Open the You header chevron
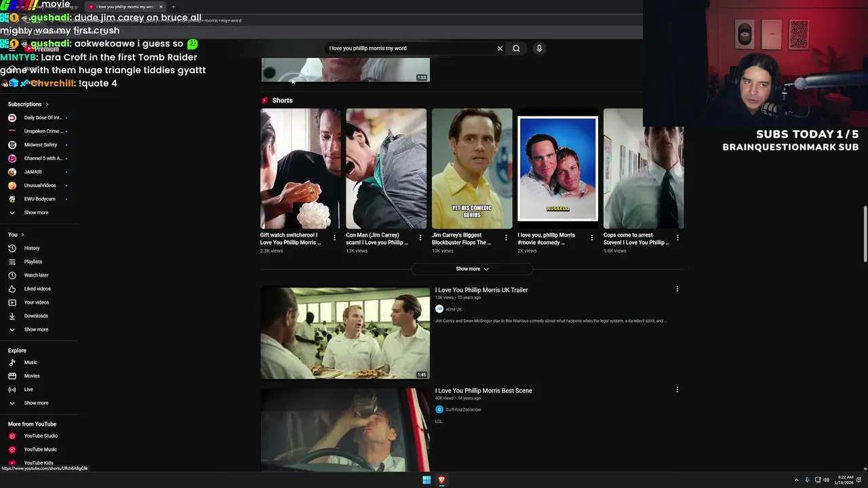The height and width of the screenshot is (488, 868). [x=22, y=235]
